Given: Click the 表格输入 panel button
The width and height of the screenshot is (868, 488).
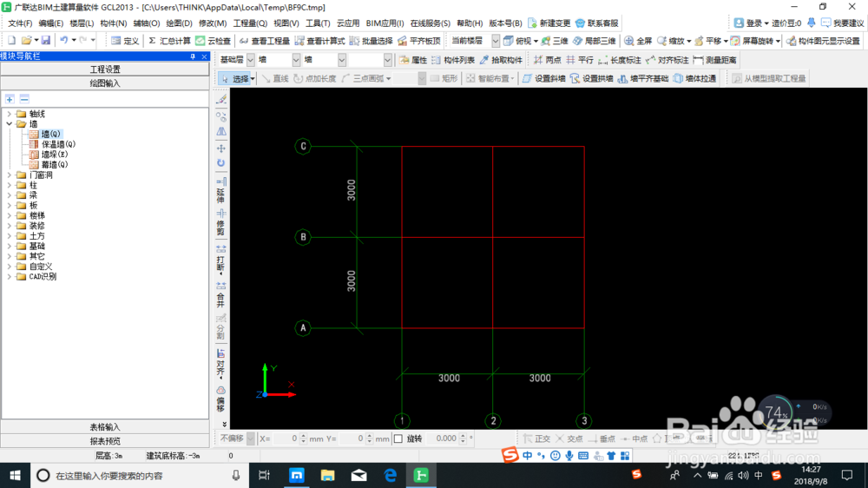Looking at the screenshot, I should point(105,427).
